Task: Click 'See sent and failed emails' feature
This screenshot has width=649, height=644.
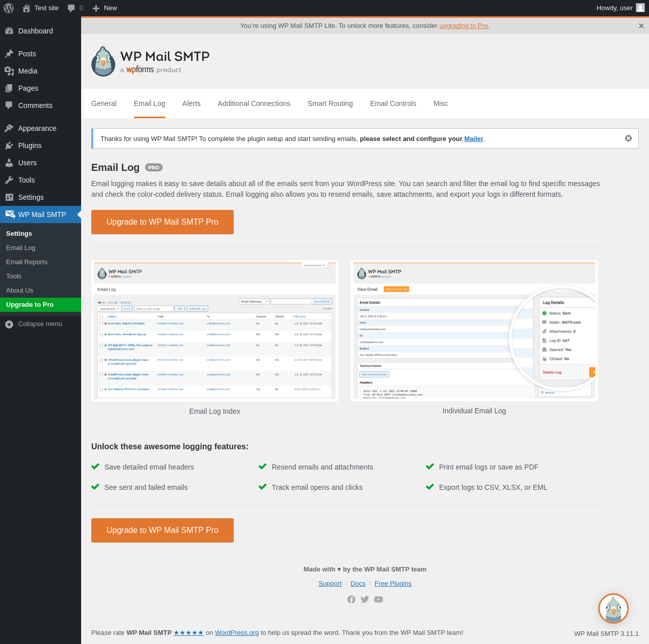Action: point(146,487)
